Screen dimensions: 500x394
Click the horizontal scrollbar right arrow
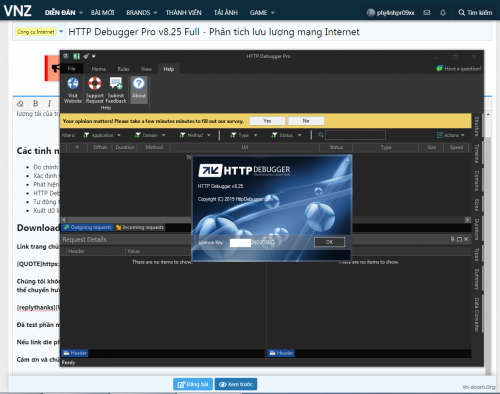pyautogui.click(x=468, y=220)
